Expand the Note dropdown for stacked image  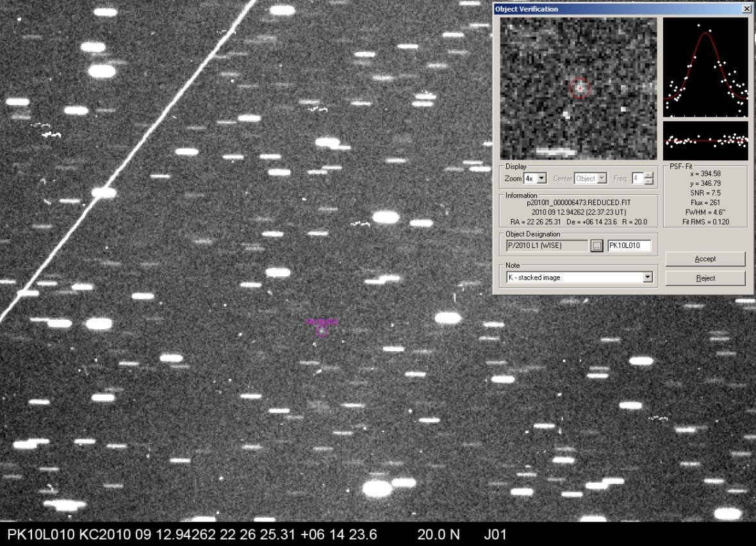[x=647, y=277]
